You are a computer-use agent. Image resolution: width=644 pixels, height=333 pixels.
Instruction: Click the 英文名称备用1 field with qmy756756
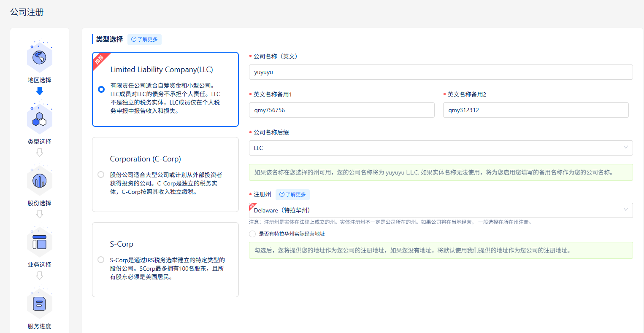pos(342,110)
